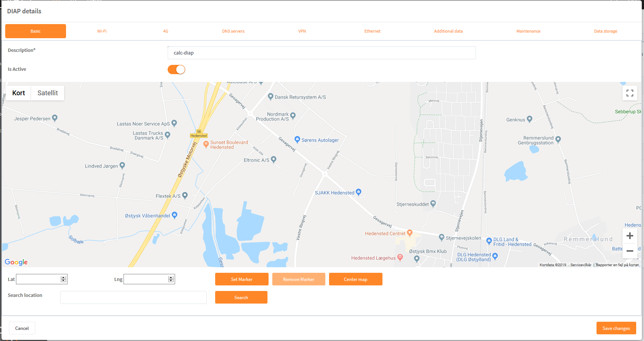Viewport: 644px width, 341px height.
Task: Click the Google logo on map
Action: [x=16, y=262]
